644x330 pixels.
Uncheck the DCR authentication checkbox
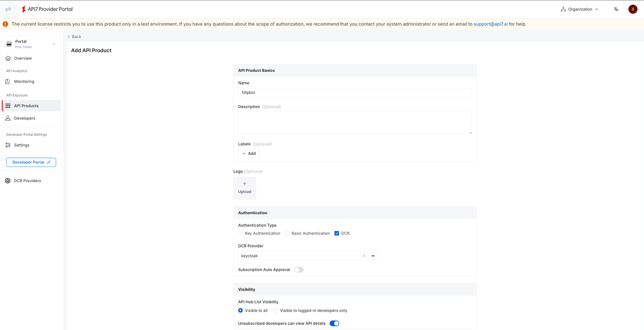pos(337,233)
